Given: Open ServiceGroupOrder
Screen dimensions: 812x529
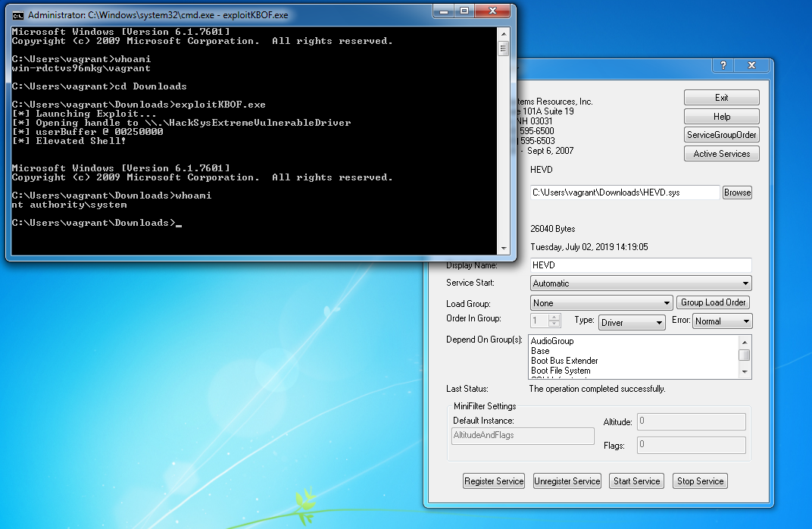Looking at the screenshot, I should coord(721,135).
